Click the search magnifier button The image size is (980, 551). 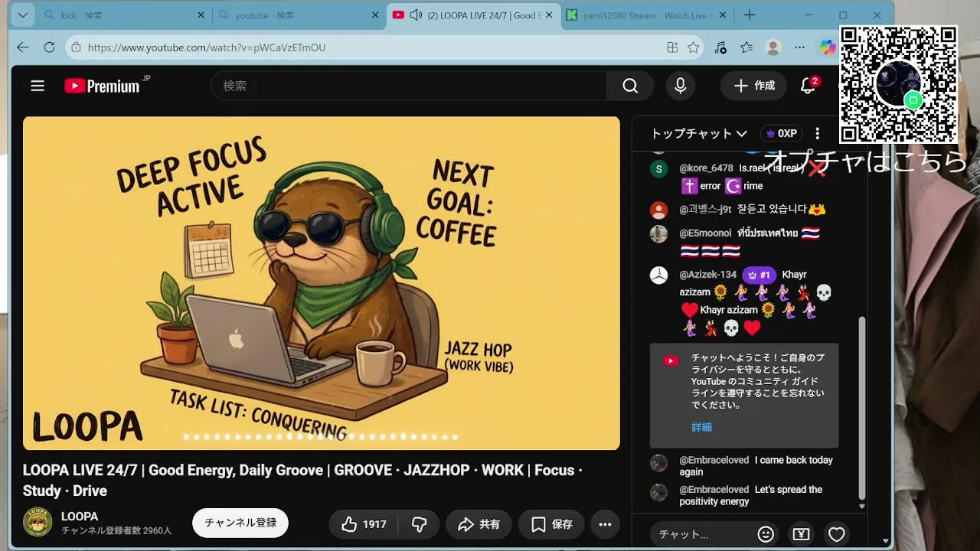(x=630, y=86)
